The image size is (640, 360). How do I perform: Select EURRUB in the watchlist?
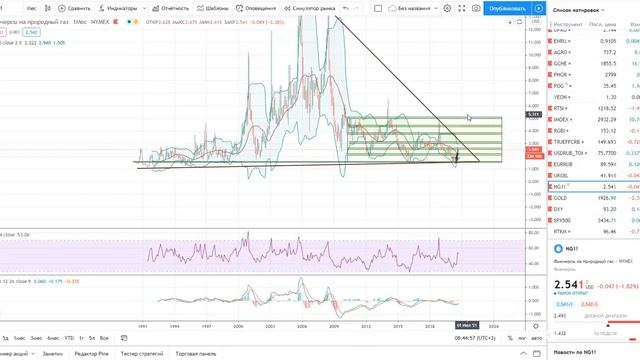[x=594, y=164]
